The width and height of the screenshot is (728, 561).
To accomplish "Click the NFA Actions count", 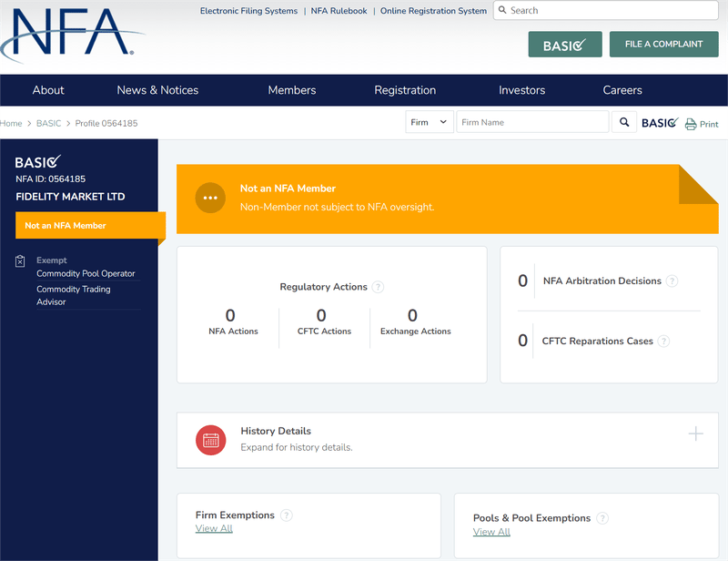I will (230, 316).
